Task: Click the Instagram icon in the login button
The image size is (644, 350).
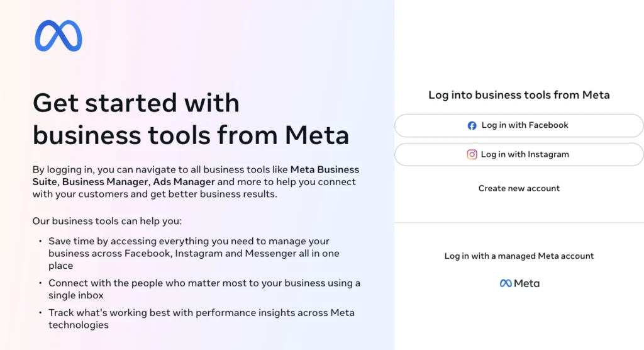Action: (472, 154)
